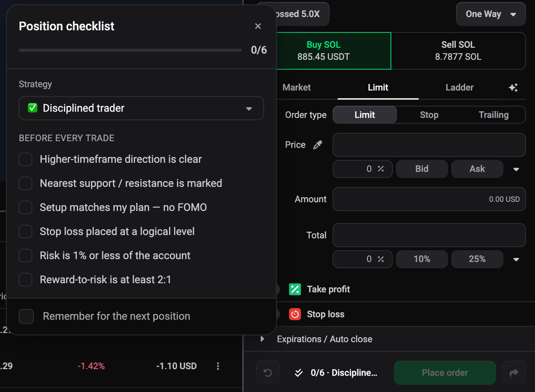Set price to Bid
Image resolution: width=535 pixels, height=392 pixels.
(x=422, y=169)
